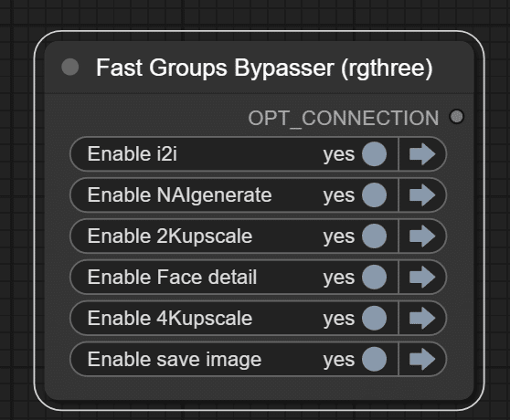The width and height of the screenshot is (510, 420).
Task: Switch off Enable Face detail toggle
Action: [x=374, y=277]
